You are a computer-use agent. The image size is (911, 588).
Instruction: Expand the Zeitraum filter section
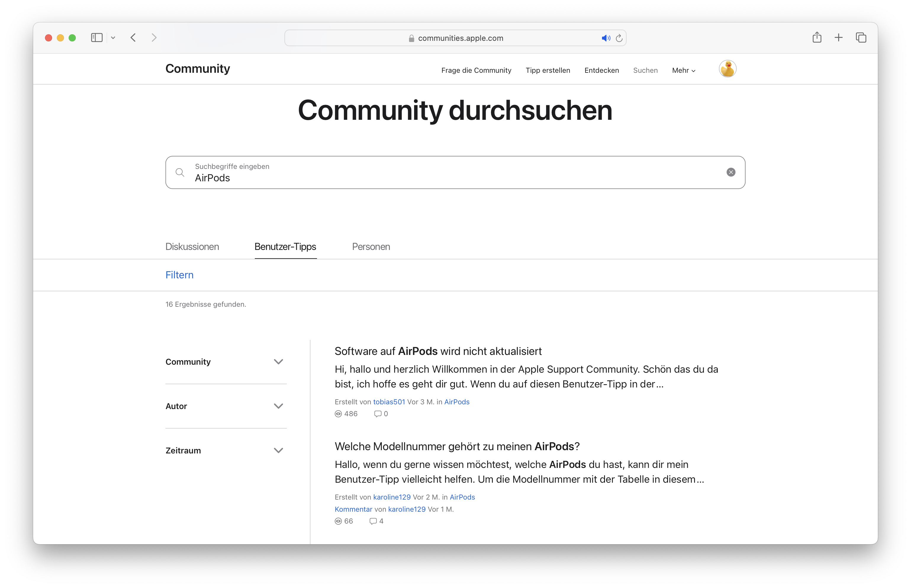[x=279, y=450]
